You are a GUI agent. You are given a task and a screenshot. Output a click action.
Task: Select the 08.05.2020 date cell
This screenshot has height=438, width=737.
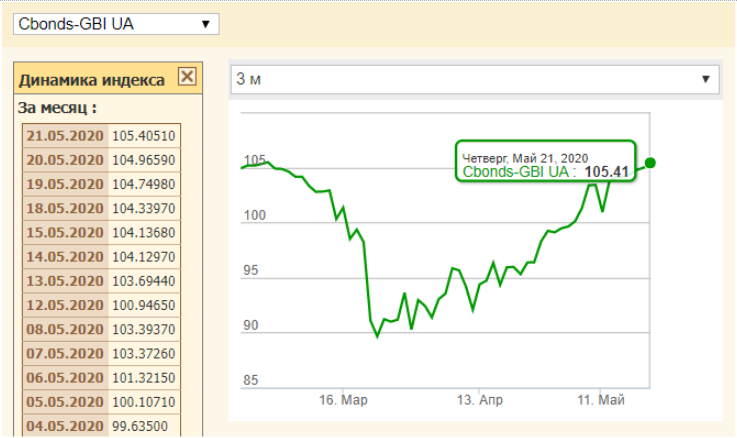pyautogui.click(x=65, y=329)
